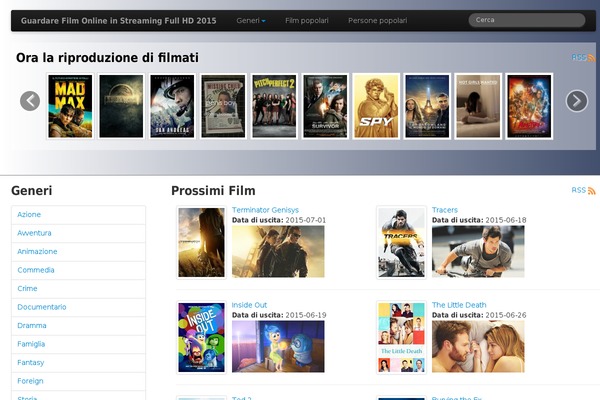This screenshot has height=400, width=600.
Task: Select the Avventura genre
Action: 78,233
